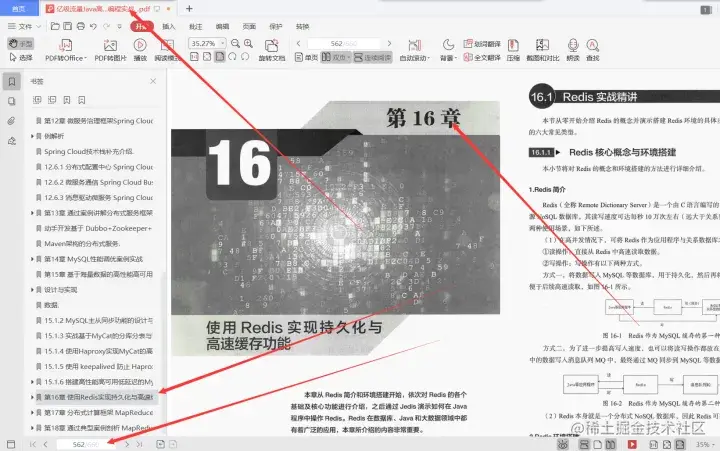This screenshot has height=451, width=720.
Task: Zoom out with the minus magnifier
Action: click(235, 43)
